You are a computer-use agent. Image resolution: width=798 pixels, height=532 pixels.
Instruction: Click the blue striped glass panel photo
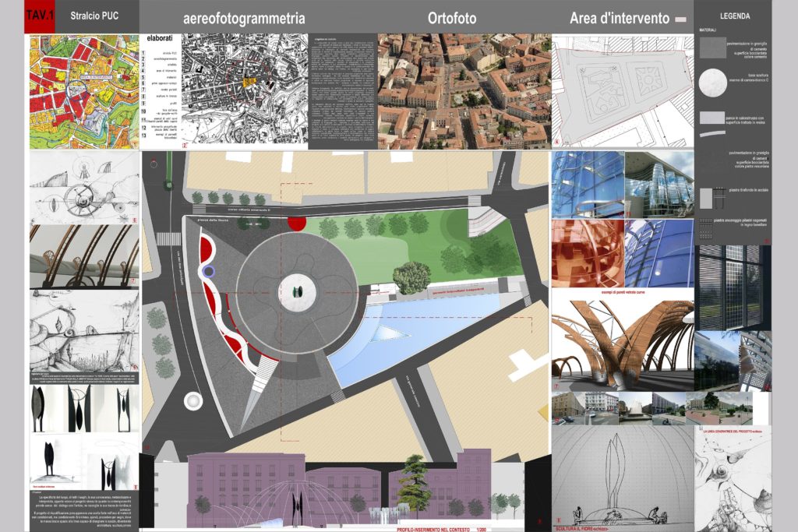tap(659, 253)
